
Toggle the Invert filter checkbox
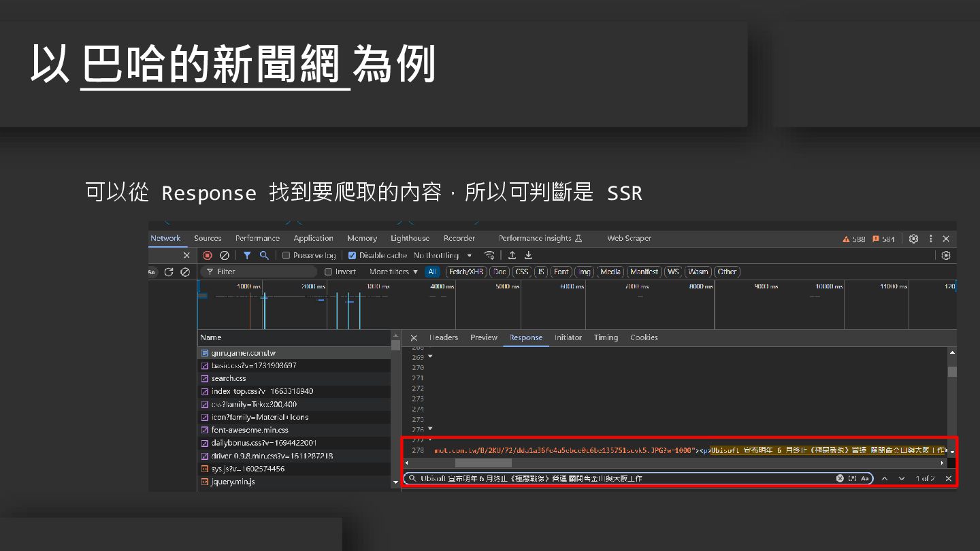(x=329, y=272)
